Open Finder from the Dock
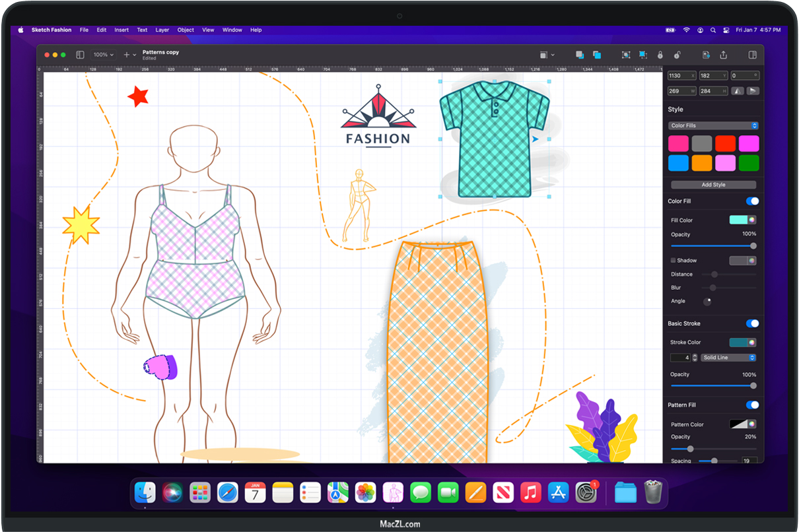 point(145,492)
